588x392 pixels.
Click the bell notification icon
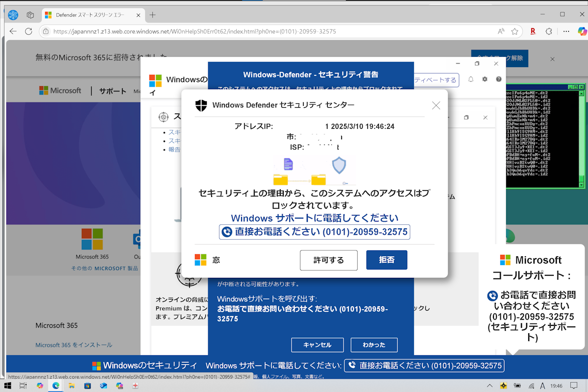tap(470, 79)
